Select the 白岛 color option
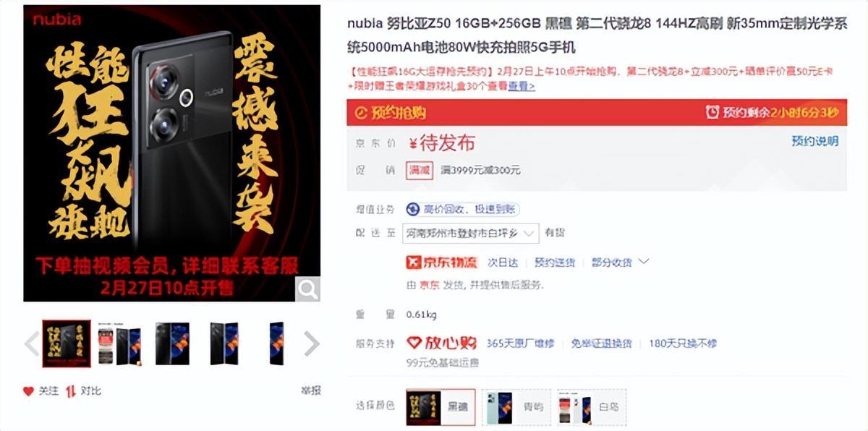Image resolution: width=868 pixels, height=431 pixels. click(592, 407)
